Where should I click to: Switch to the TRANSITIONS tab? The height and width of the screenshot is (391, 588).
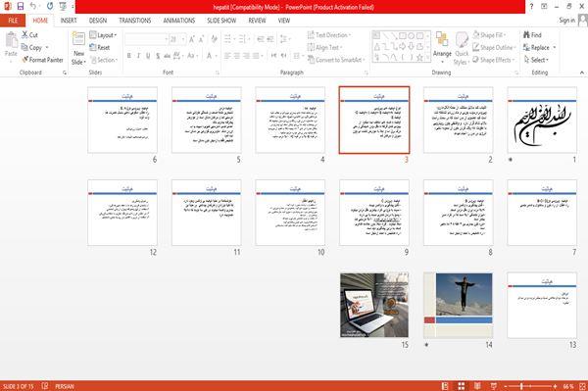[135, 21]
